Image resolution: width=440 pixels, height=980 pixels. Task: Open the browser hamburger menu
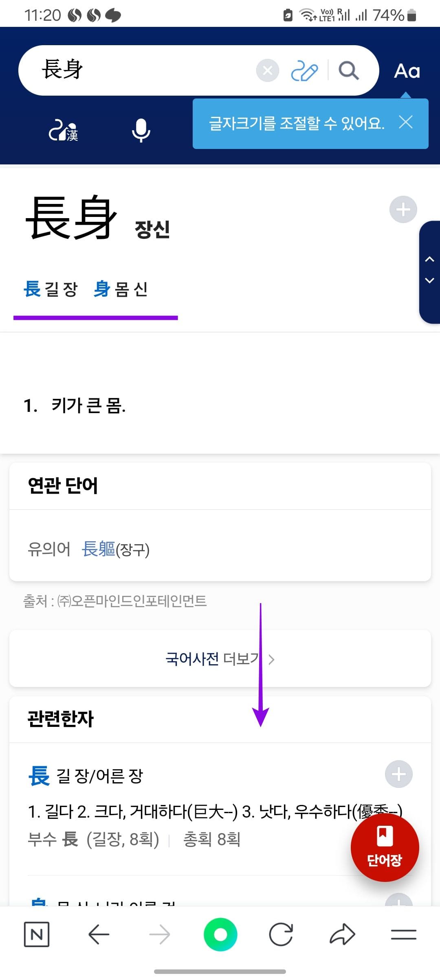pyautogui.click(x=403, y=934)
